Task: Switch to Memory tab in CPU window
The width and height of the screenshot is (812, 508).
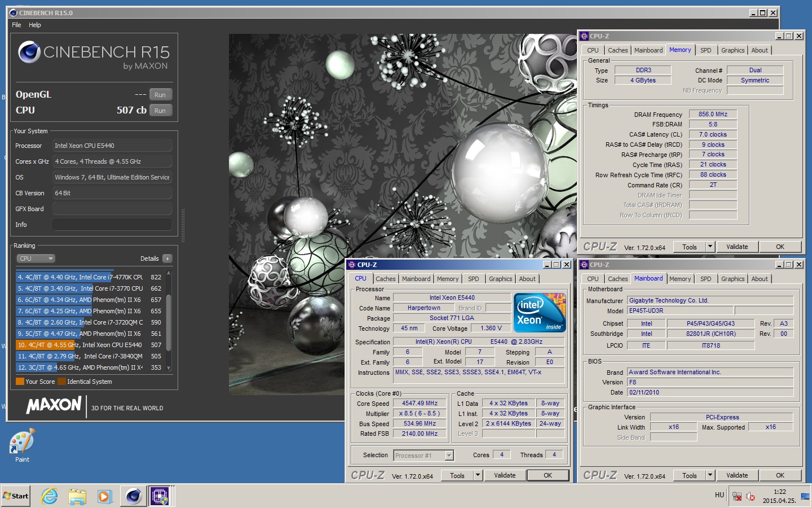Action: tap(448, 279)
